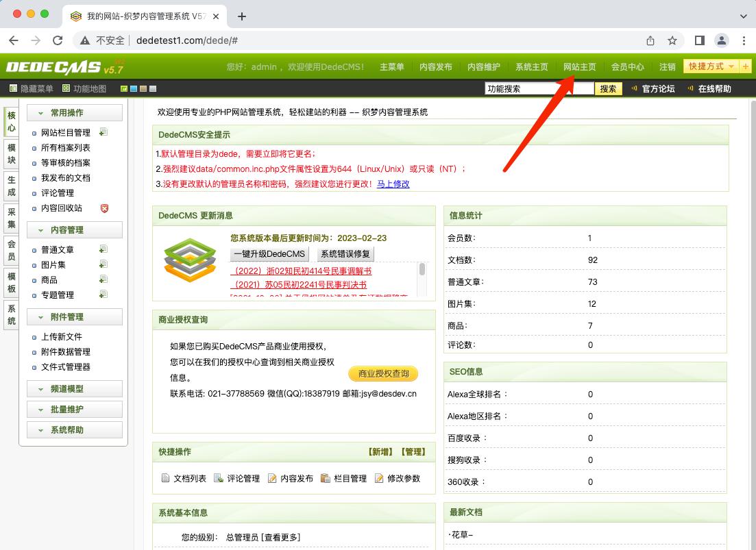Image resolution: width=756 pixels, height=550 pixels.
Task: Open the (2022)浙02知民初414号民事调解书 link
Action: (x=302, y=271)
